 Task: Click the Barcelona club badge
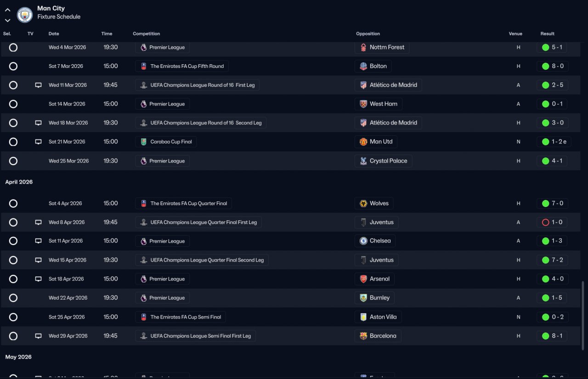(x=363, y=336)
